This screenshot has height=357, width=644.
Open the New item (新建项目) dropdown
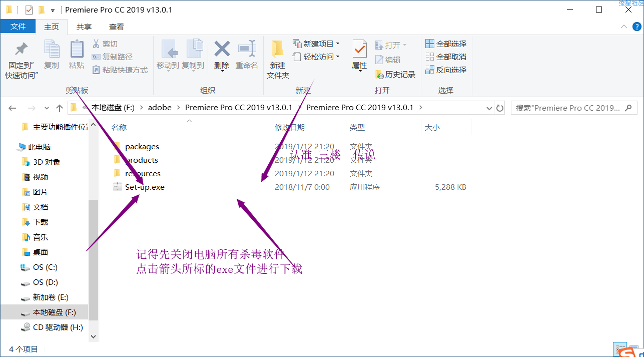pyautogui.click(x=316, y=44)
